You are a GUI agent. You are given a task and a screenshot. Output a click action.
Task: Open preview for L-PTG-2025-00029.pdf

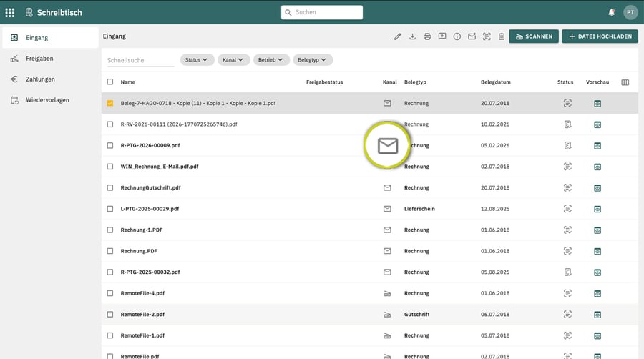point(597,209)
